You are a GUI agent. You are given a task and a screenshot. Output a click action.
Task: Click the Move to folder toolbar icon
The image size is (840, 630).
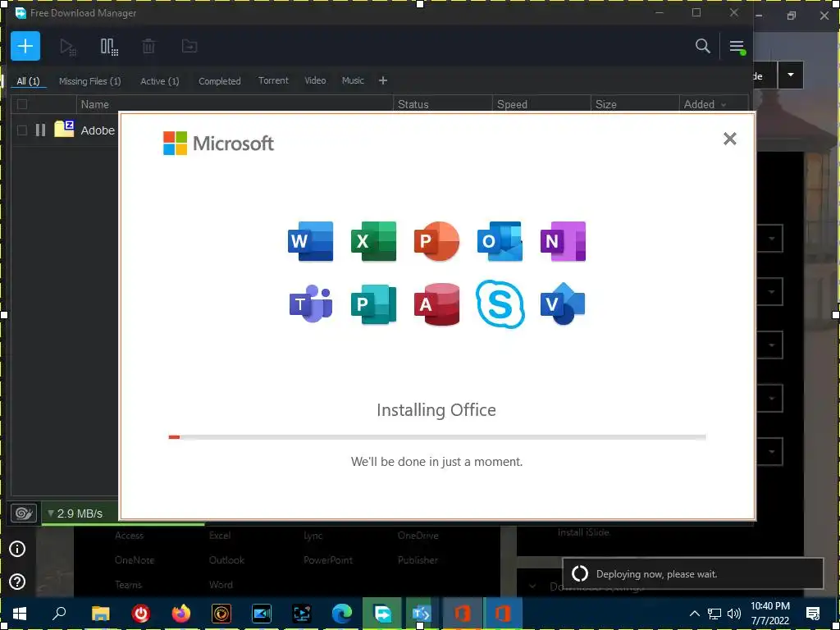189,46
